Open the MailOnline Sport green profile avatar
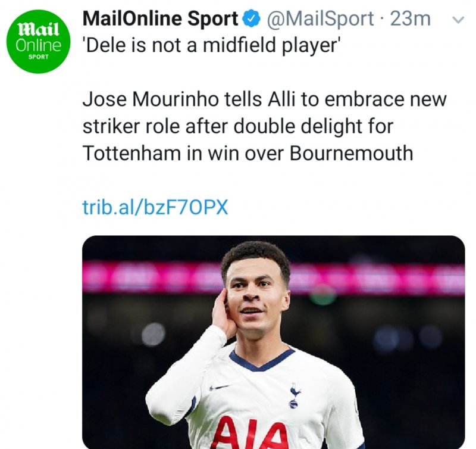Image resolution: width=476 pixels, height=449 pixels. (38, 42)
